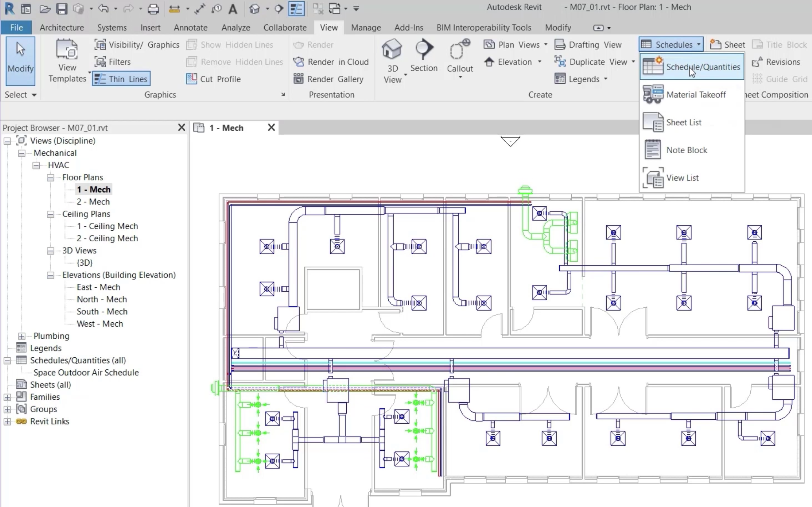
Task: Close the Project Browser panel
Action: click(x=181, y=128)
